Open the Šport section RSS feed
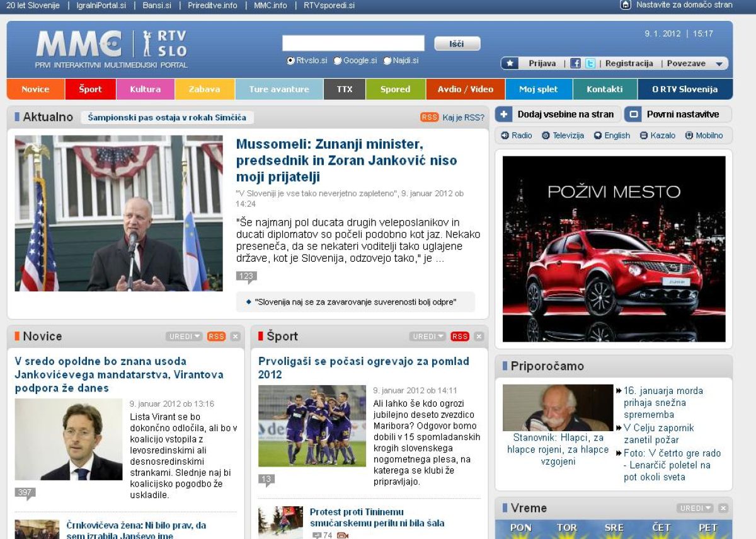 point(460,337)
